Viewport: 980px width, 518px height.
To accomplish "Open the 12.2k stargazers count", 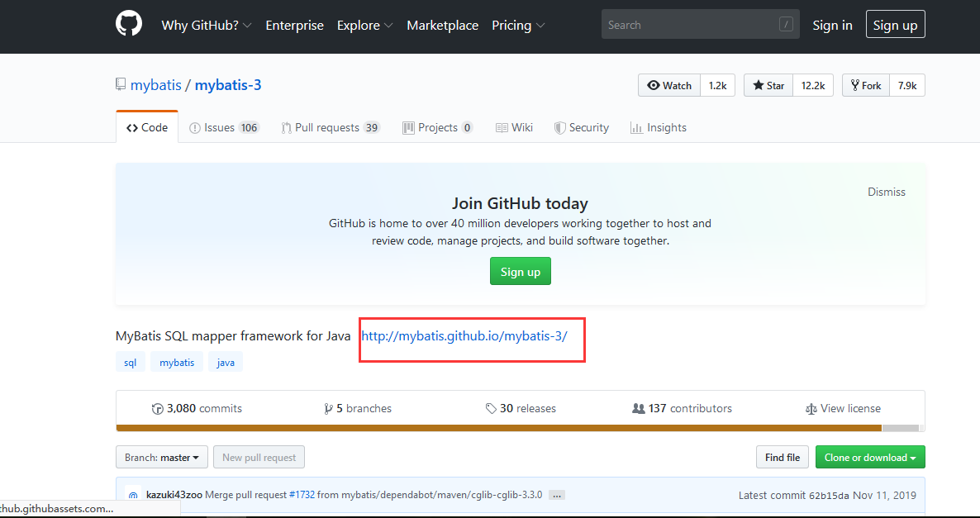I will [813, 86].
